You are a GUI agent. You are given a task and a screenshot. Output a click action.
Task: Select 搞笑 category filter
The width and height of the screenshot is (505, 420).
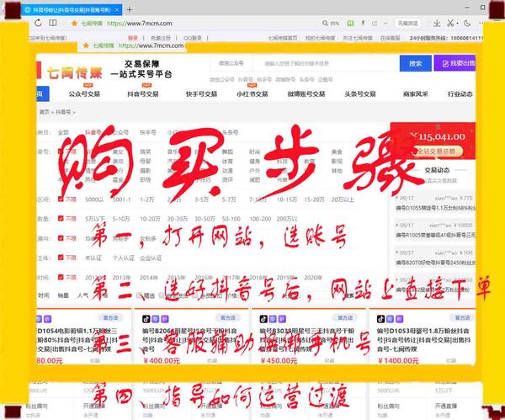click(146, 152)
